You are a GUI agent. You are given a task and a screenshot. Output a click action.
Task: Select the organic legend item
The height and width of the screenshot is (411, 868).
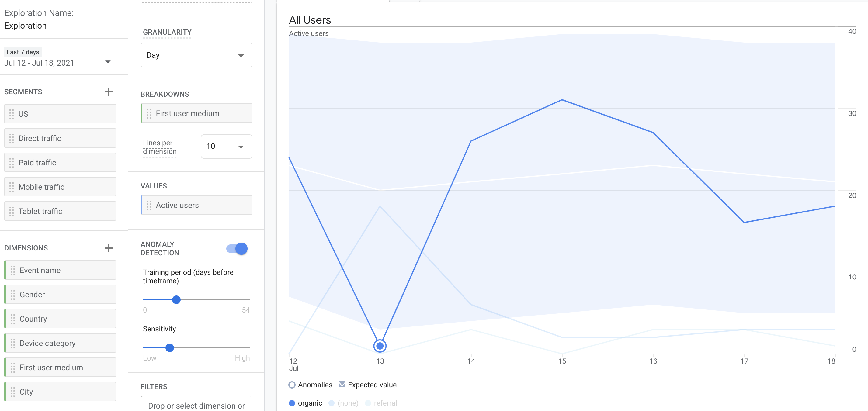tap(305, 402)
